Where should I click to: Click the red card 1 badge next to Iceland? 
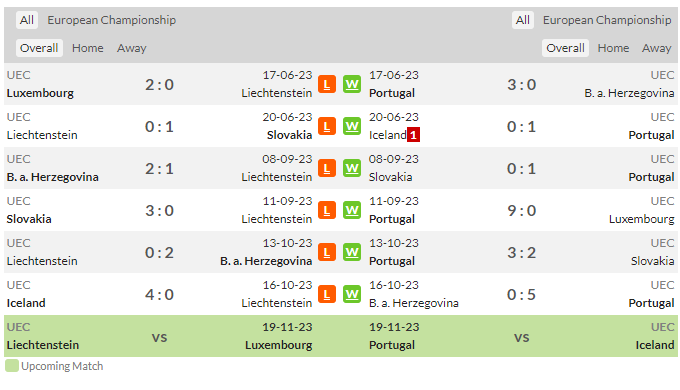coord(413,135)
